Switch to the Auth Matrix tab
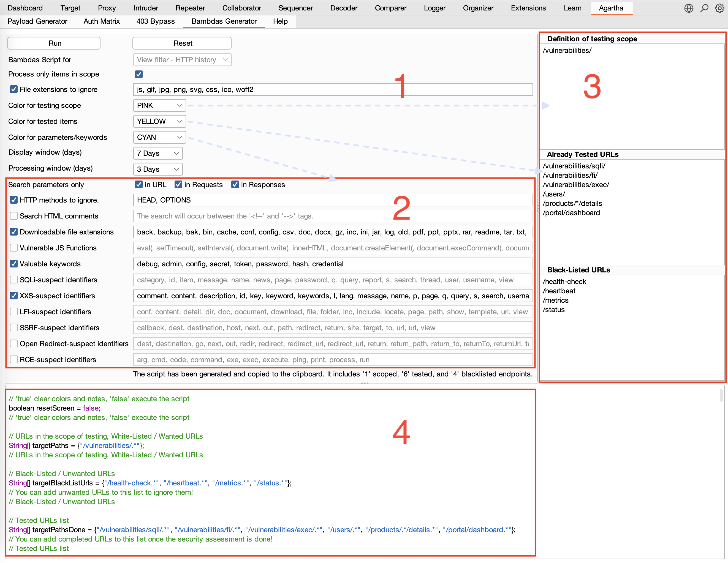 click(102, 21)
